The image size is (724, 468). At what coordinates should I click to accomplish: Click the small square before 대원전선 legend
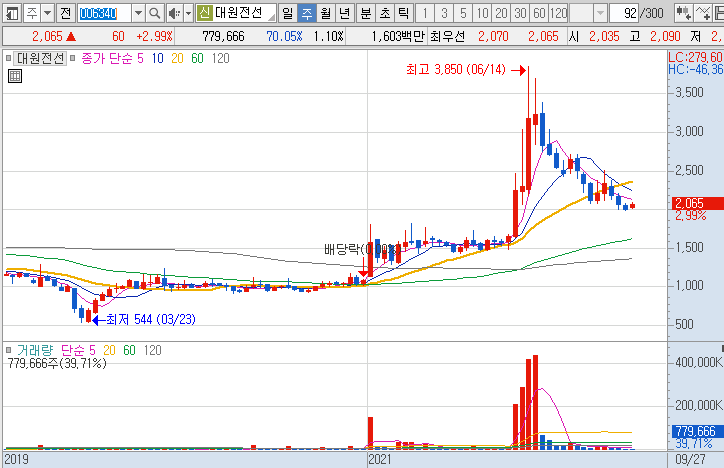coord(8,58)
